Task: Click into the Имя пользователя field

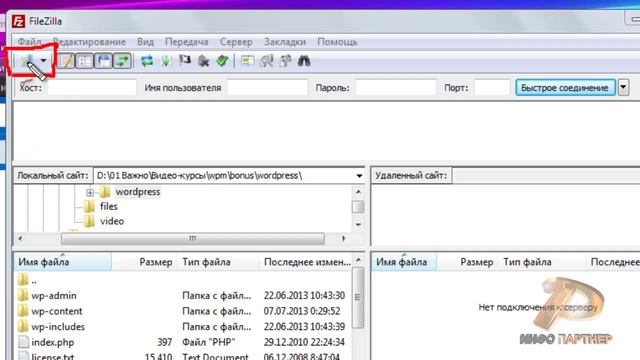Action: coord(267,88)
